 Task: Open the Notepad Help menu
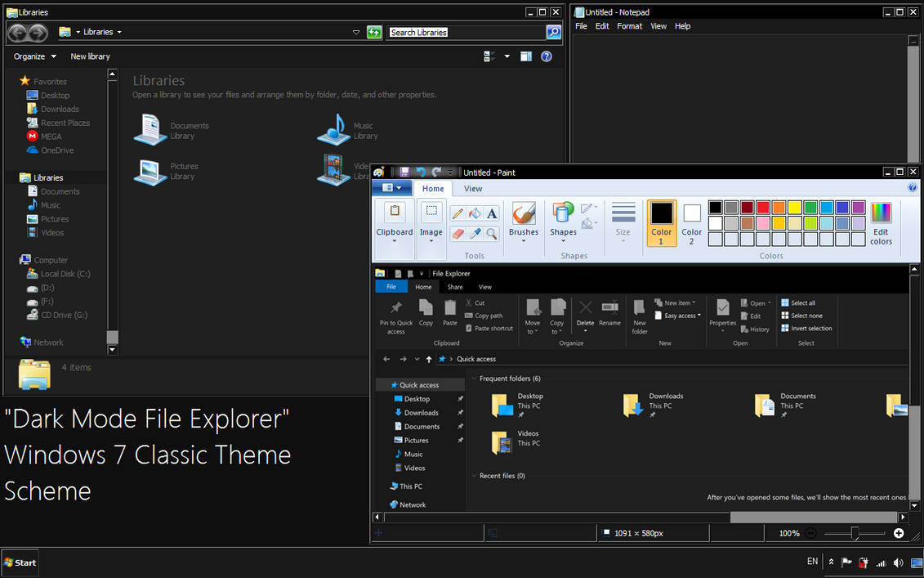pos(682,26)
